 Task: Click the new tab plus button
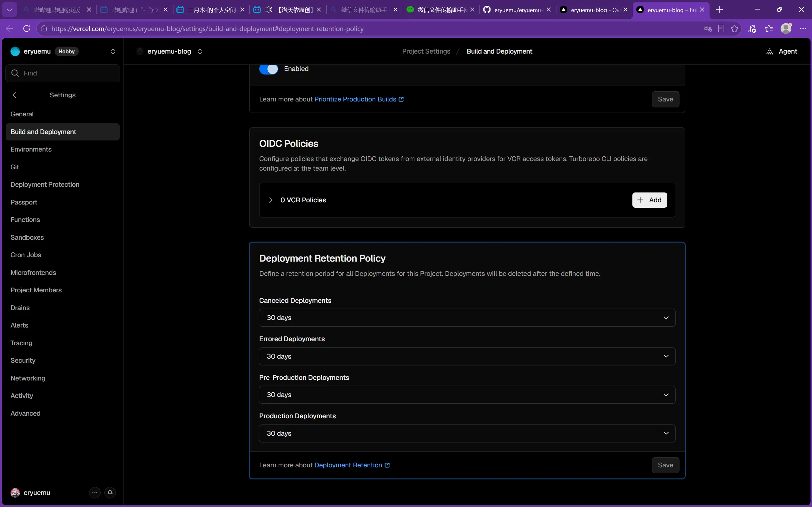[x=719, y=10]
